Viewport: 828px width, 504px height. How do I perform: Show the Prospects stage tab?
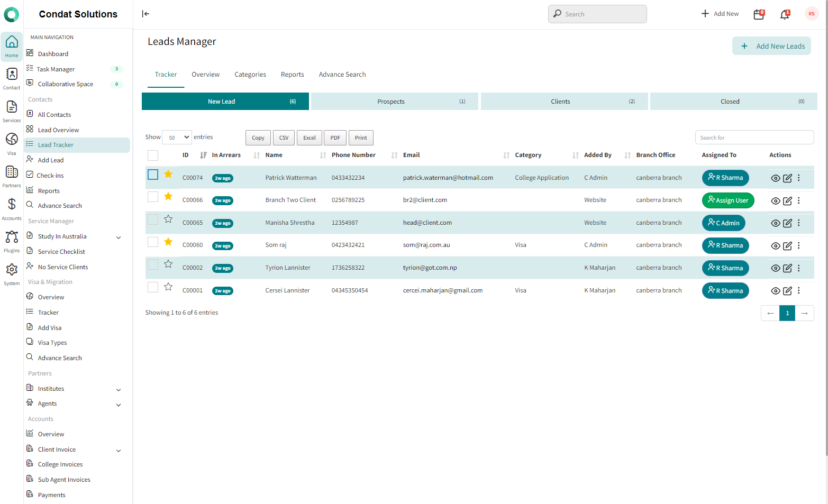(395, 102)
